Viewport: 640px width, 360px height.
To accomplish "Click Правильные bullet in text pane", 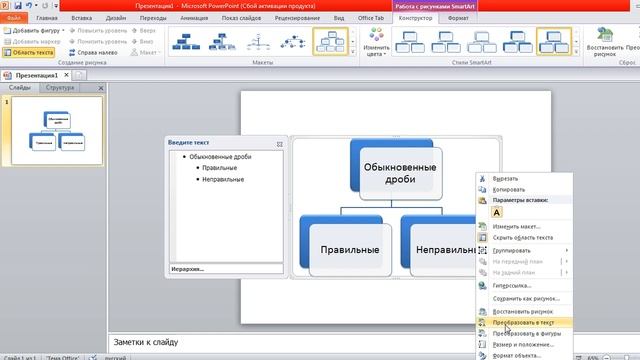I will 220,168.
